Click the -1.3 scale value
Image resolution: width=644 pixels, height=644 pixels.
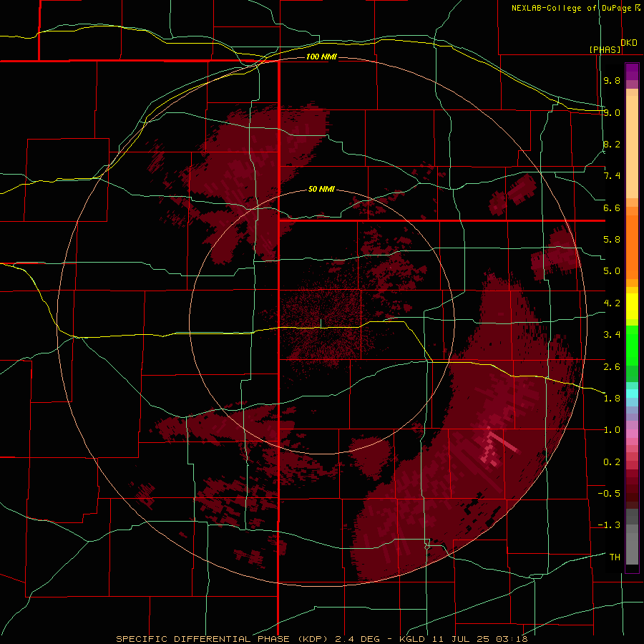(x=609, y=525)
